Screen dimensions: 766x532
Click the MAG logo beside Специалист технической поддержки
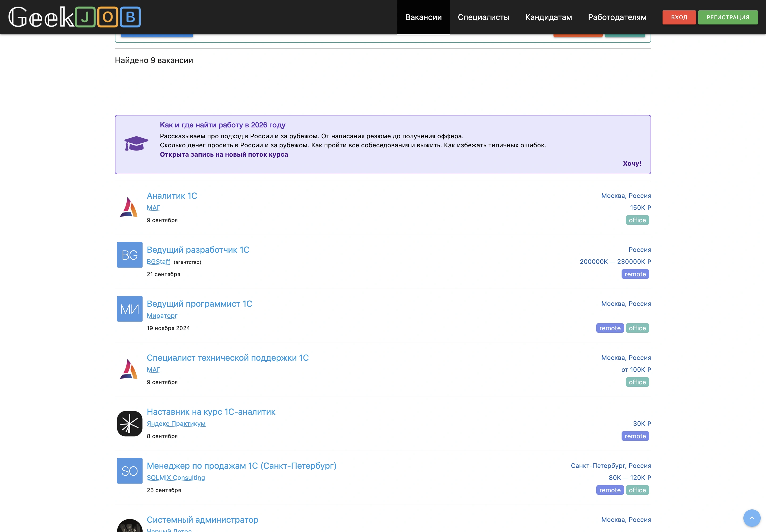[x=129, y=369]
